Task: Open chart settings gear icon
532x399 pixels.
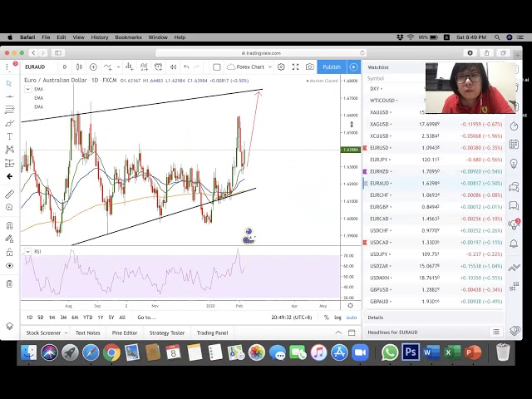Action: pos(281,67)
